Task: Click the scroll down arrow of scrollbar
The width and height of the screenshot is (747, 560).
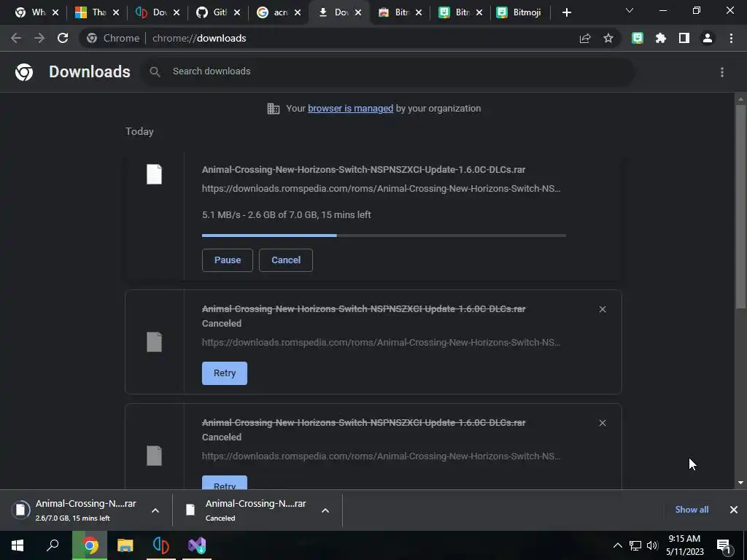Action: pyautogui.click(x=740, y=483)
